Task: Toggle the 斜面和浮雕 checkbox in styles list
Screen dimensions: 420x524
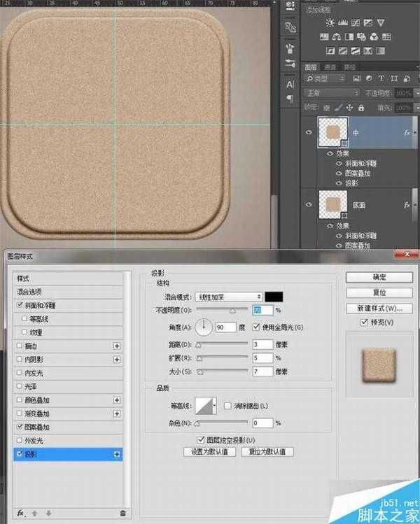Action: click(20, 305)
